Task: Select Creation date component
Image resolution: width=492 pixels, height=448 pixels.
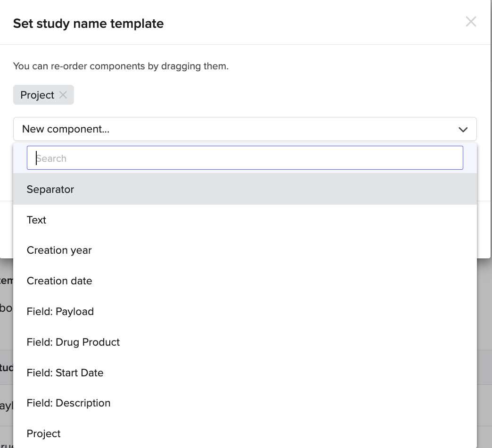Action: (x=59, y=281)
